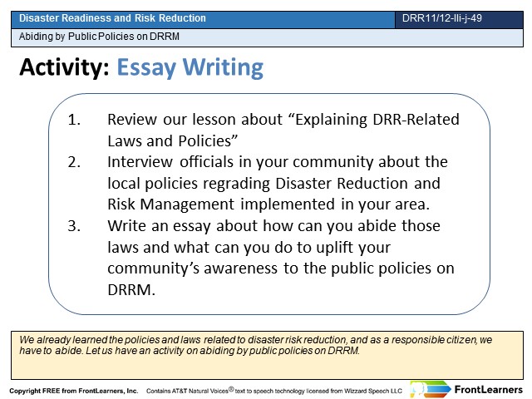The image size is (532, 399).
Task: Click the 'Disaster Readiness and Risk Reduction' header
Action: pos(112,18)
